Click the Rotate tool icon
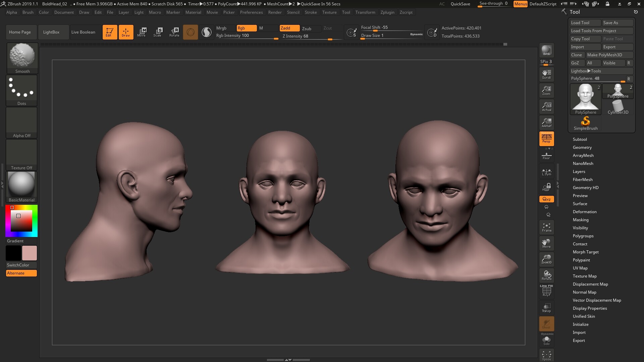 [x=174, y=32]
